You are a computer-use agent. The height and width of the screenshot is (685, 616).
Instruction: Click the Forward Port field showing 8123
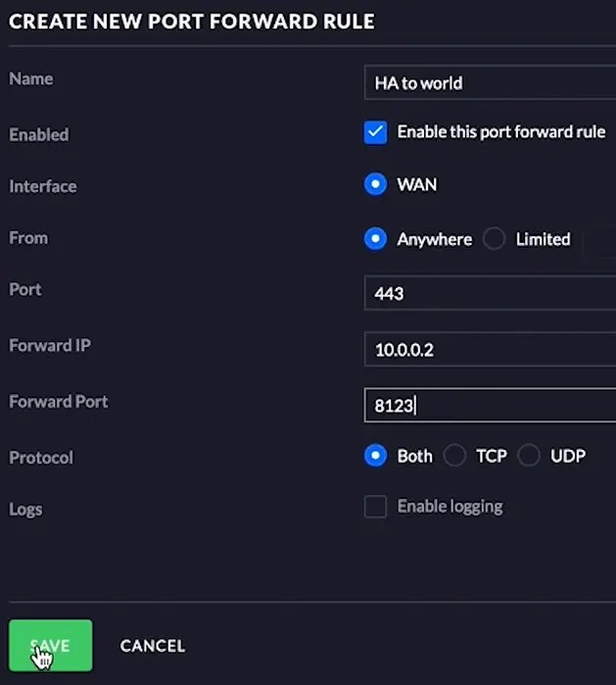(x=490, y=406)
